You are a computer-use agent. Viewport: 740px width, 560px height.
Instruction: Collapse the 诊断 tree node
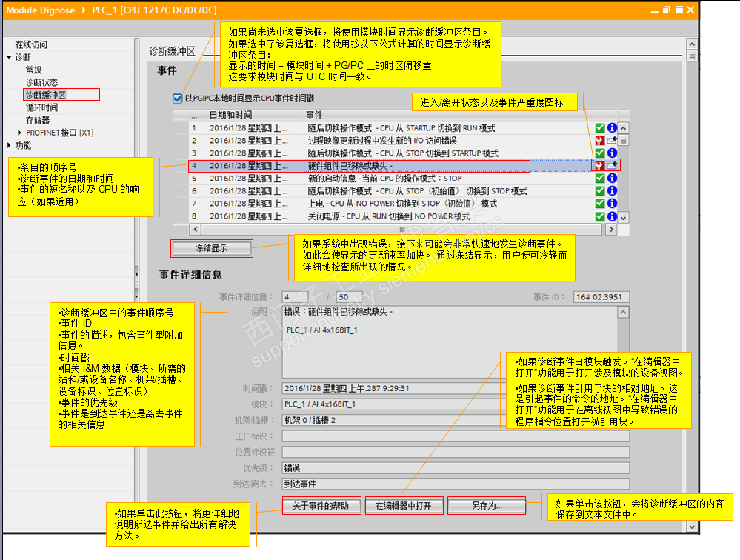coord(9,57)
